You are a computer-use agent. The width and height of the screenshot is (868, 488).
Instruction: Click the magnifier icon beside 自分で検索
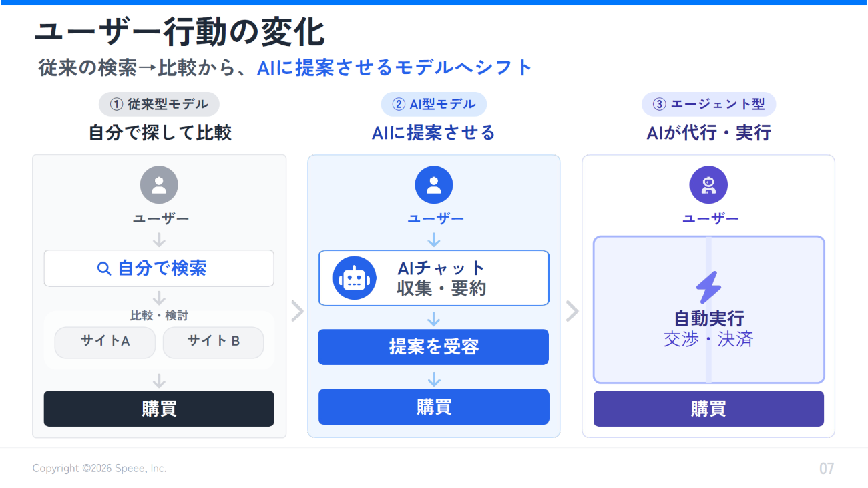click(x=104, y=268)
